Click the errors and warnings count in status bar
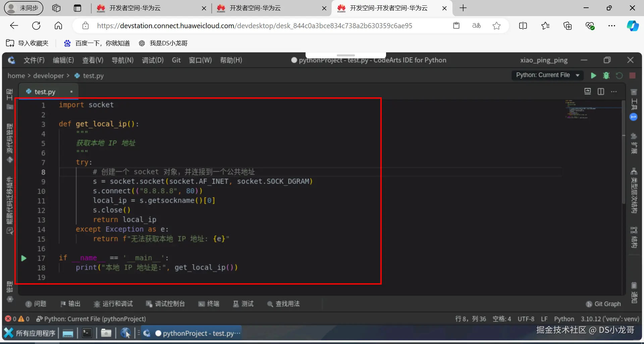 point(17,319)
